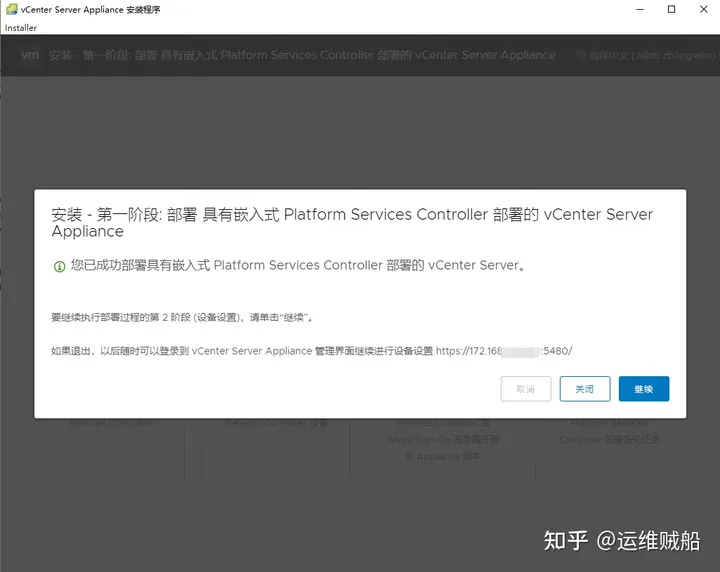
Task: Minimize the installer window
Action: coord(640,9)
